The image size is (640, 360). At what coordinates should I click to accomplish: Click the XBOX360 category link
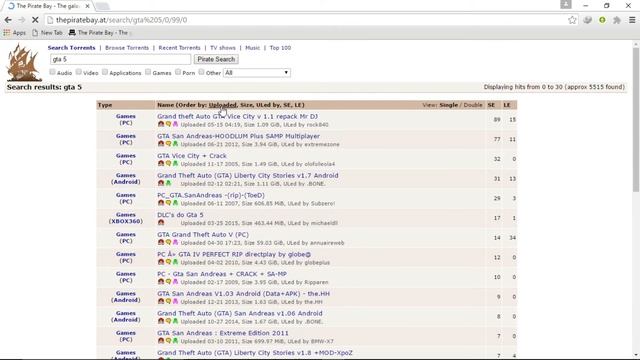[126, 221]
